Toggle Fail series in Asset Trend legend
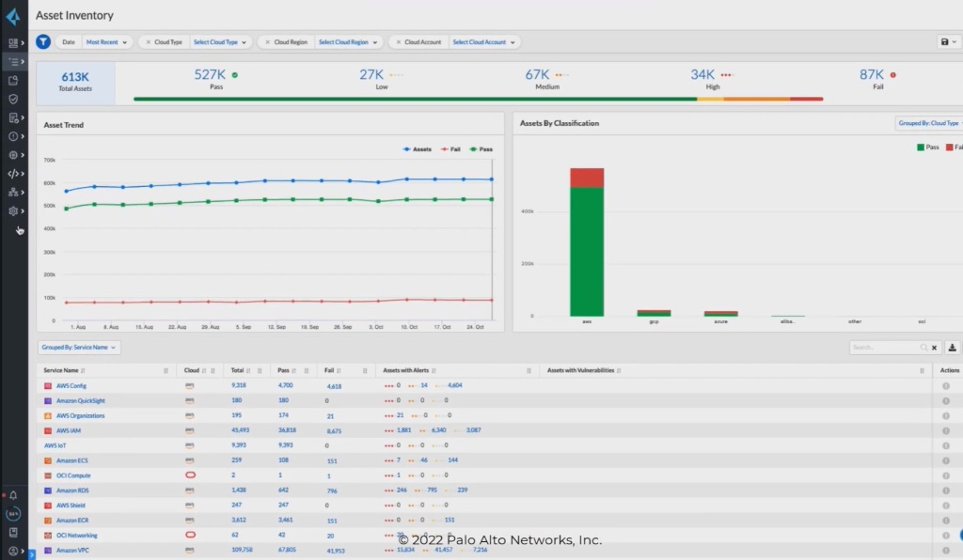This screenshot has width=963, height=560. tap(450, 149)
